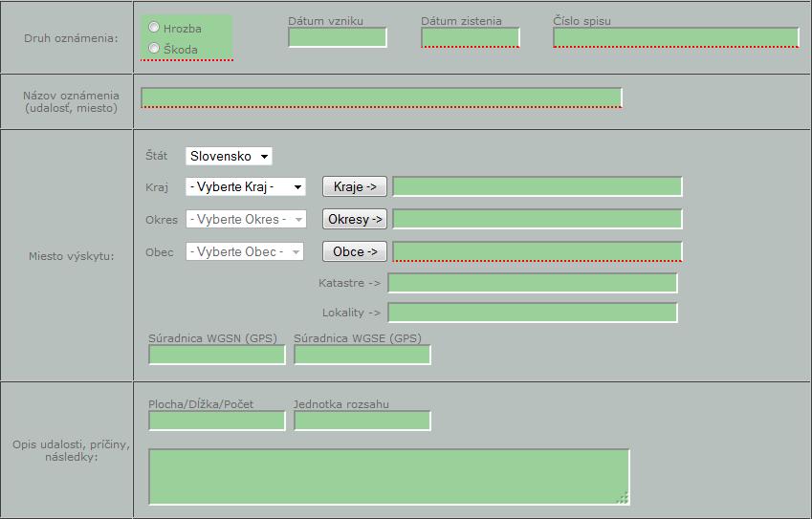
Task: Click the large event description textarea
Action: [x=389, y=477]
